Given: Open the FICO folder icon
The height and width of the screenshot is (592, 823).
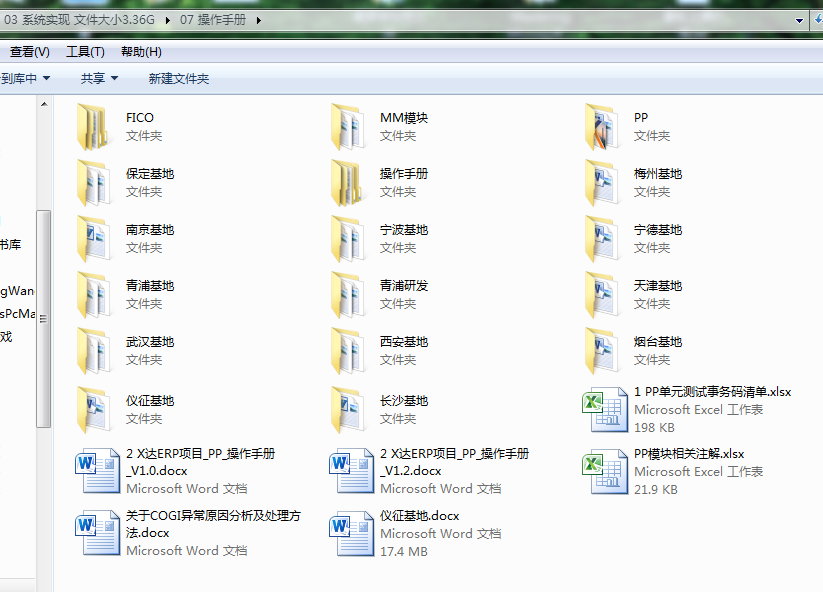Looking at the screenshot, I should (92, 127).
